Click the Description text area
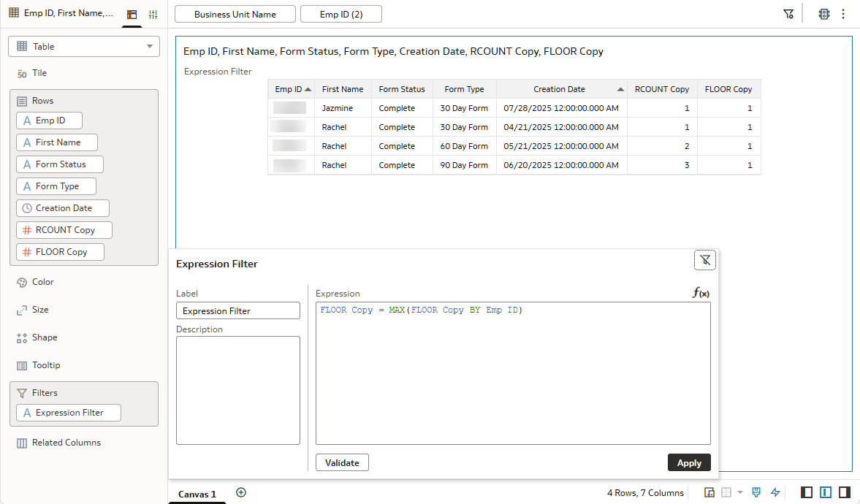The width and height of the screenshot is (860, 504). pyautogui.click(x=238, y=390)
